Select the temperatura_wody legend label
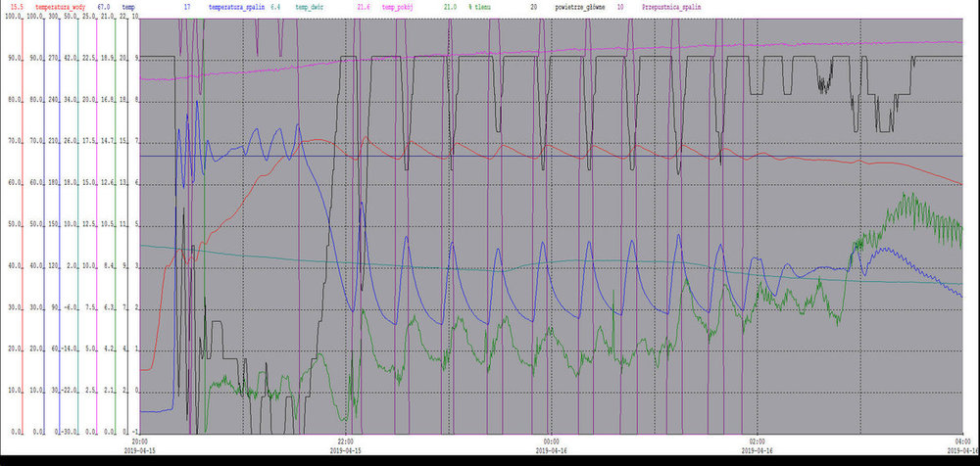This screenshot has width=980, height=466. point(61,7)
